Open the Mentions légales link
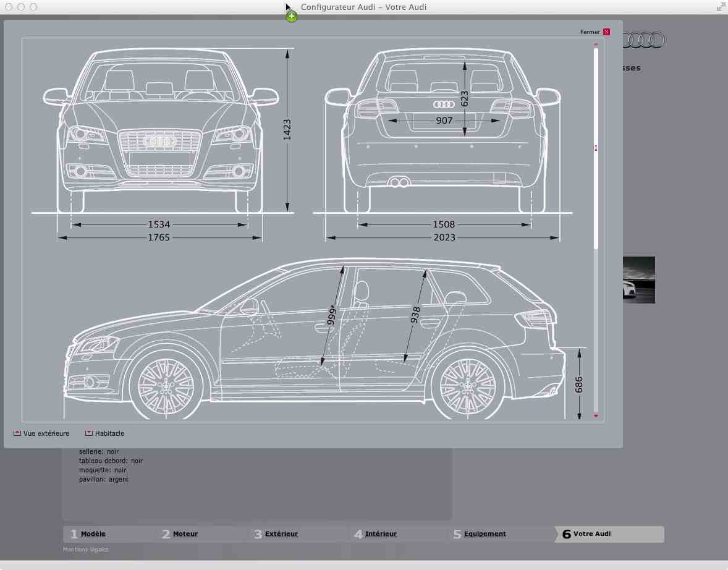This screenshot has height=570, width=728. tap(85, 550)
